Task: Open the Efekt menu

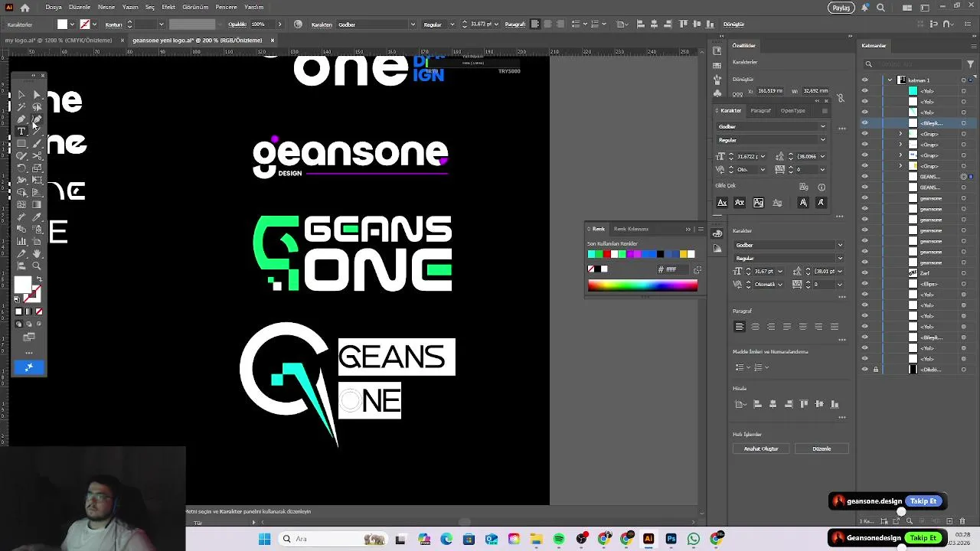Action: pos(168,7)
